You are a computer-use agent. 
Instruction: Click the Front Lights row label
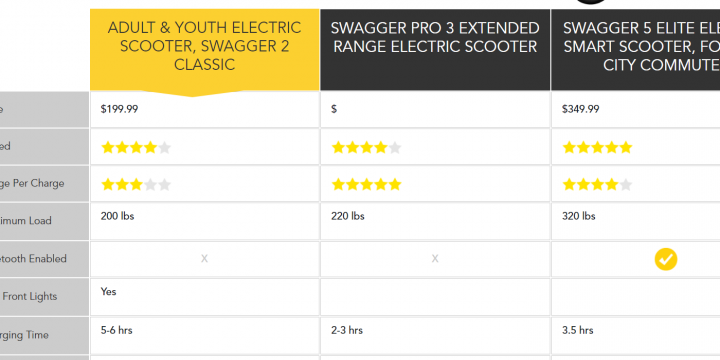click(29, 296)
